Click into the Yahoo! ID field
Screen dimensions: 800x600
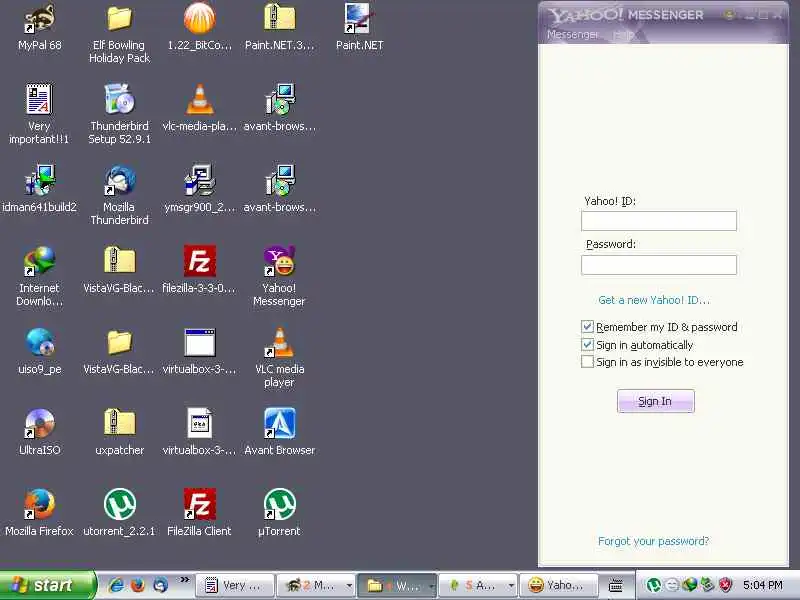[x=659, y=221]
